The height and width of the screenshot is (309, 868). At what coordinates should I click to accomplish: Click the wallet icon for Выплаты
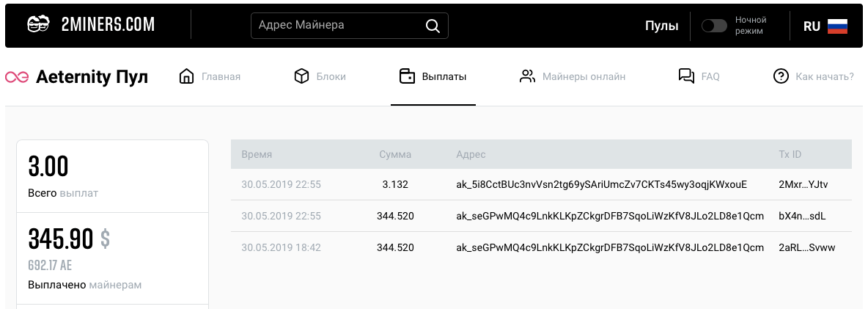pos(406,76)
